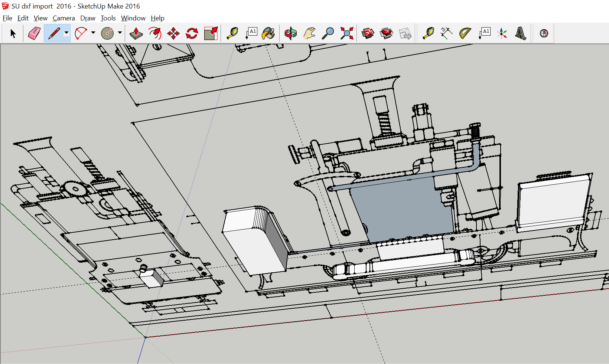This screenshot has height=364, width=609.
Task: Open the 3D Text tool
Action: 521,33
